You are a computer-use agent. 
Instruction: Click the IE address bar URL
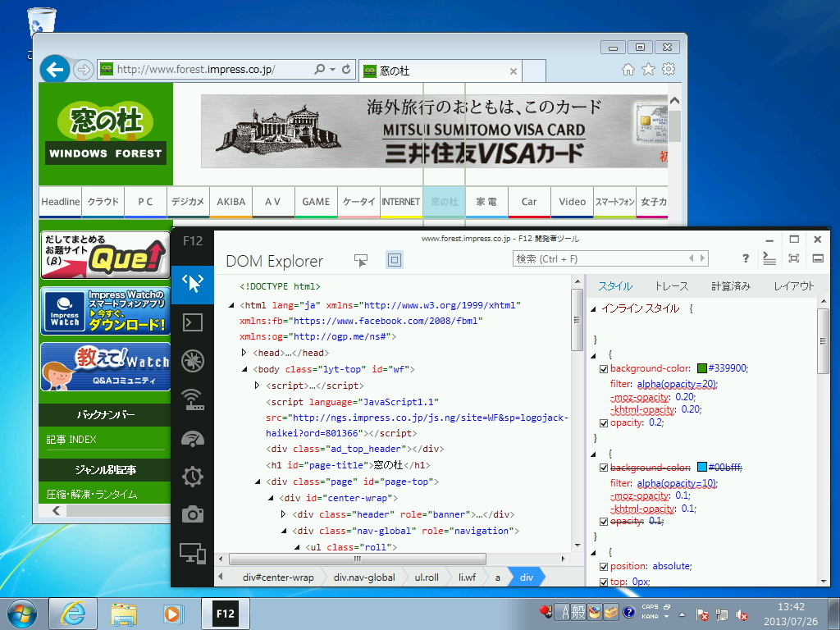coord(196,69)
